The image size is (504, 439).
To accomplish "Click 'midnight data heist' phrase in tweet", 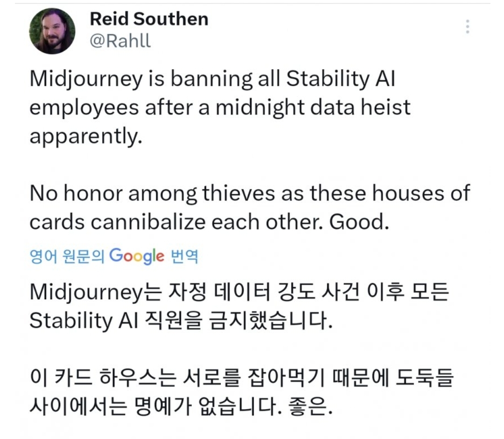I will click(313, 108).
